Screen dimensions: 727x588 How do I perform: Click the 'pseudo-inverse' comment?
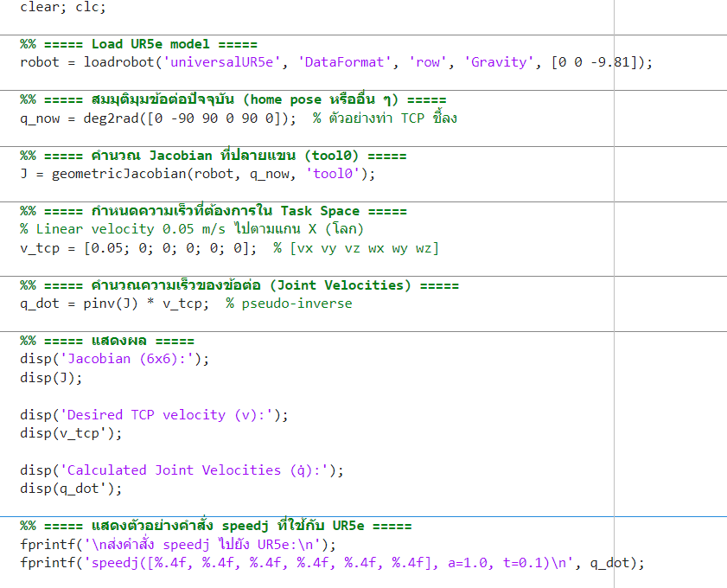pyautogui.click(x=290, y=304)
